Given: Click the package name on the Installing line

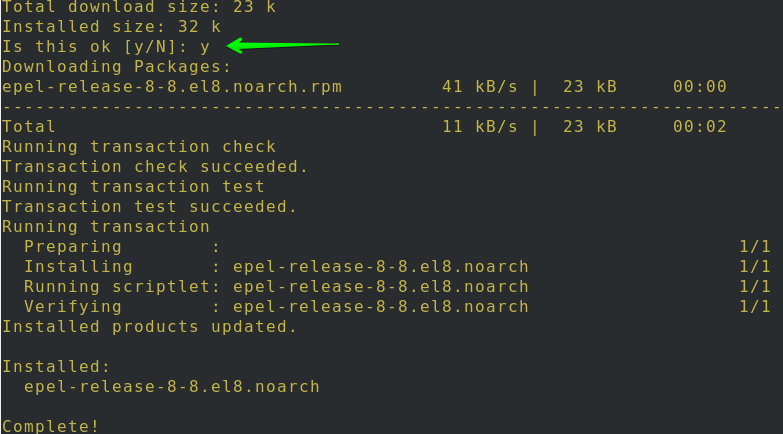Looking at the screenshot, I should pyautogui.click(x=380, y=267).
